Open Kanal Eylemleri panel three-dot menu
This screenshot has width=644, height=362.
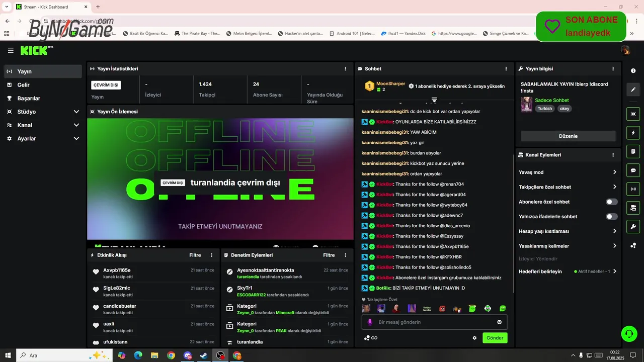tap(613, 155)
